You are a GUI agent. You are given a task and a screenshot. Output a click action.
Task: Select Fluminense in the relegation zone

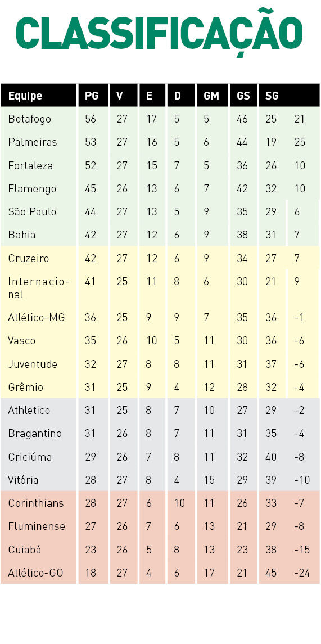37,526
